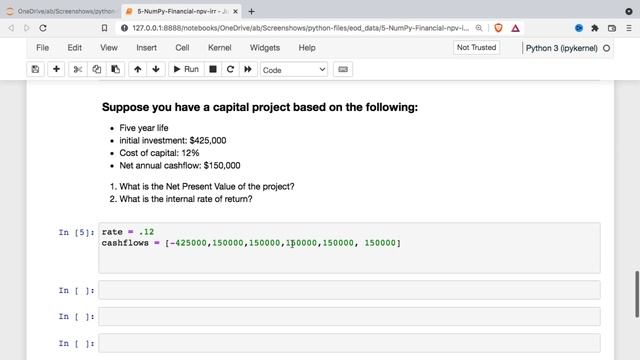Click the 'Net annual cashflow: $150,000' bullet
640x360 pixels.
[180, 165]
